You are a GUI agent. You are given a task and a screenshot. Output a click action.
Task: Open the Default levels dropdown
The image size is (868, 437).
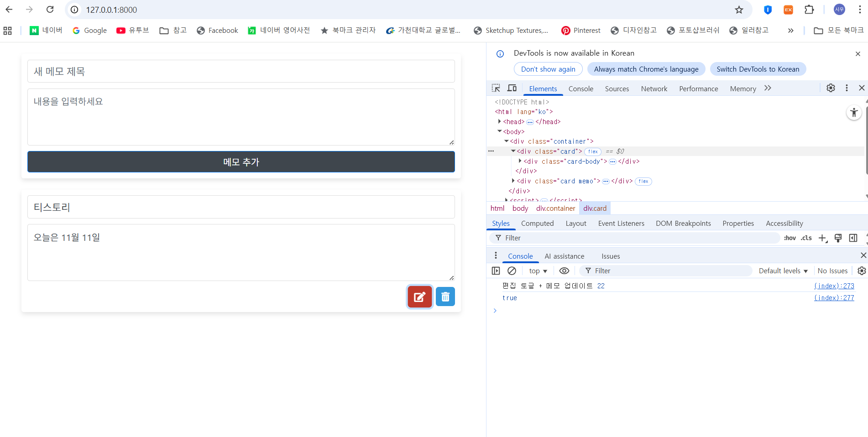click(x=783, y=271)
